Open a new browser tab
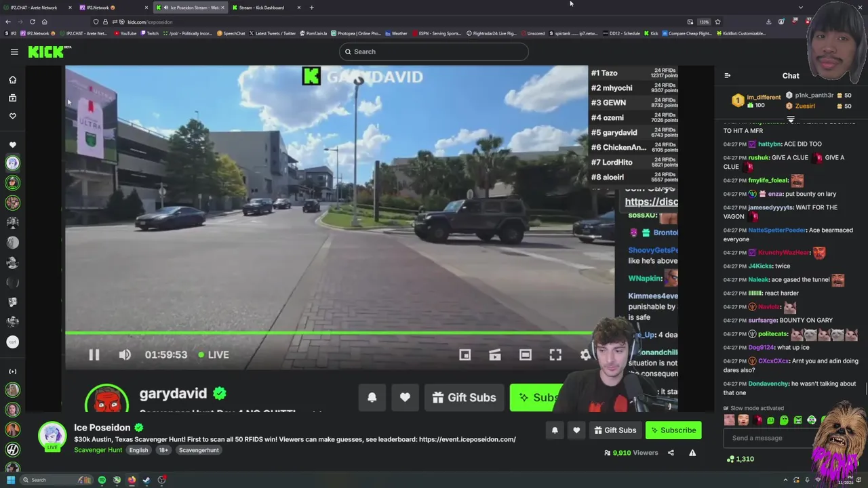This screenshot has width=868, height=488. tap(311, 7)
